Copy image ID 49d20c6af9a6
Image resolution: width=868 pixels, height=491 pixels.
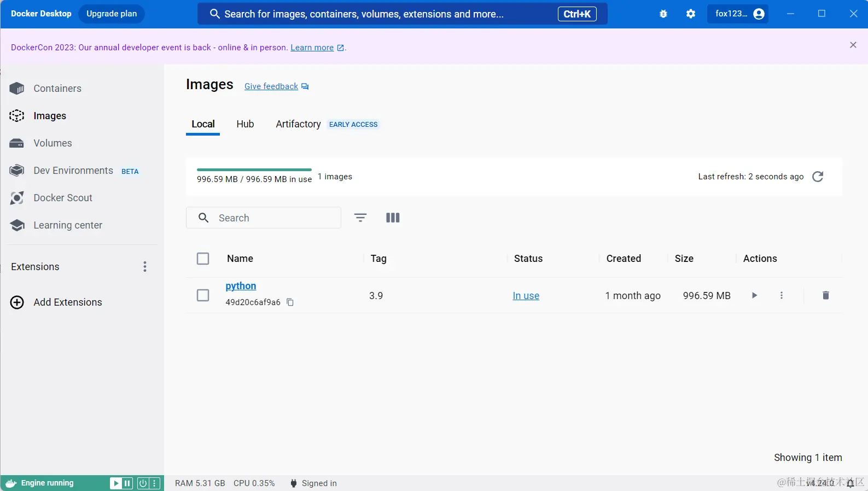[x=290, y=302]
